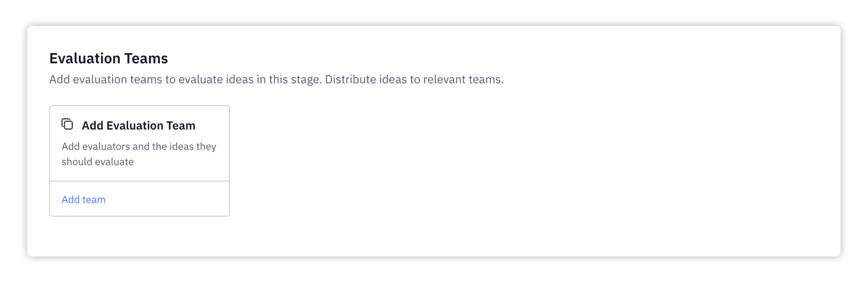Click the words should evaluate in the card
This screenshot has width=868, height=284.
pos(98,162)
